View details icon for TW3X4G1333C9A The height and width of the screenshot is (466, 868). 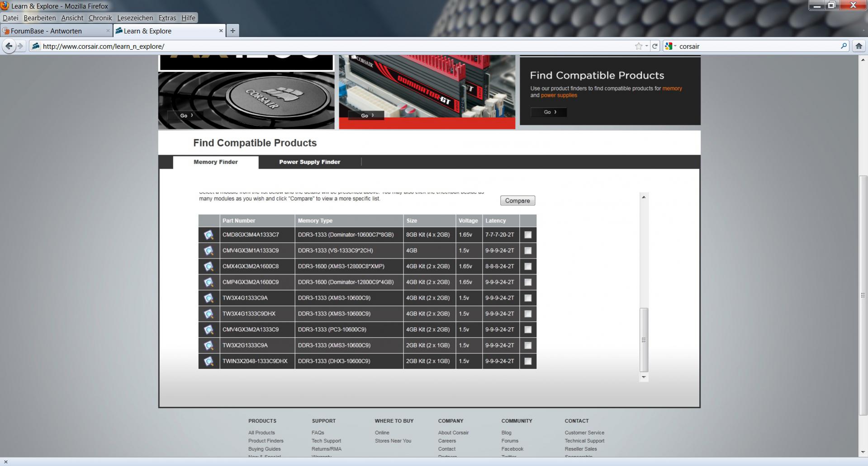[x=209, y=298]
